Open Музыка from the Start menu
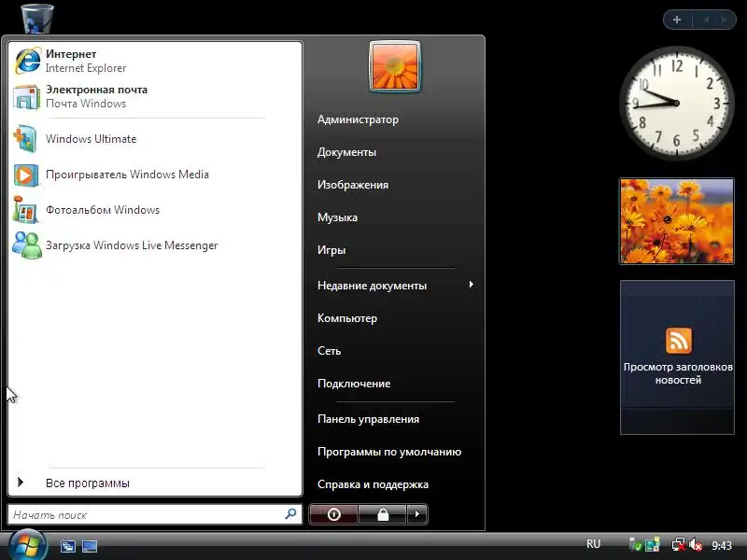Screen dimensions: 747x560 click(x=337, y=217)
